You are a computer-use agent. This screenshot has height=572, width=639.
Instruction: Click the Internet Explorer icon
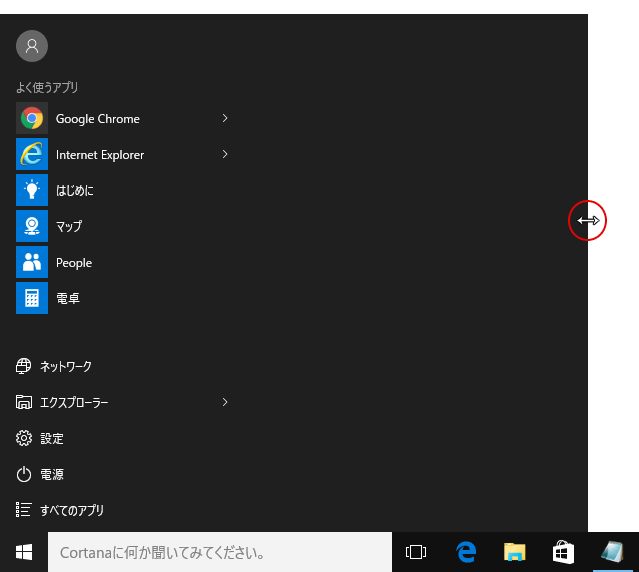(32, 154)
